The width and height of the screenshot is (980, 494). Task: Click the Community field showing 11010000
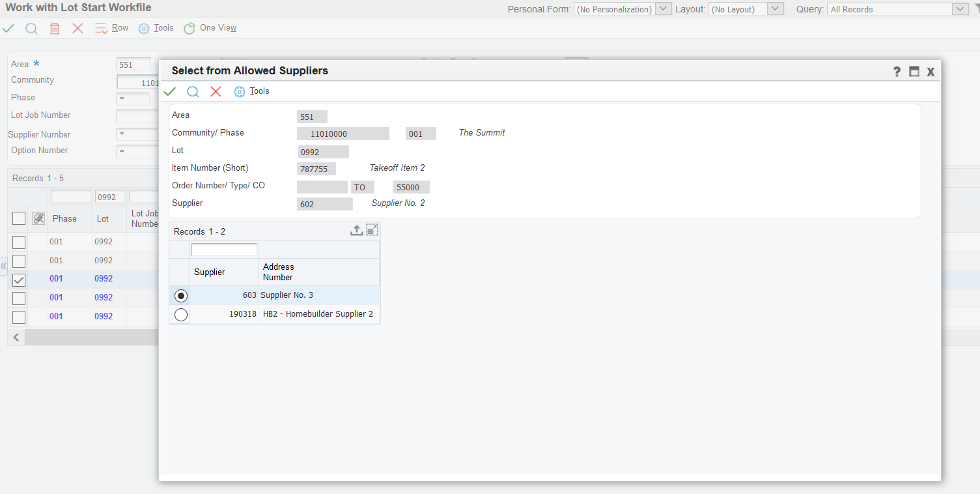tap(343, 134)
